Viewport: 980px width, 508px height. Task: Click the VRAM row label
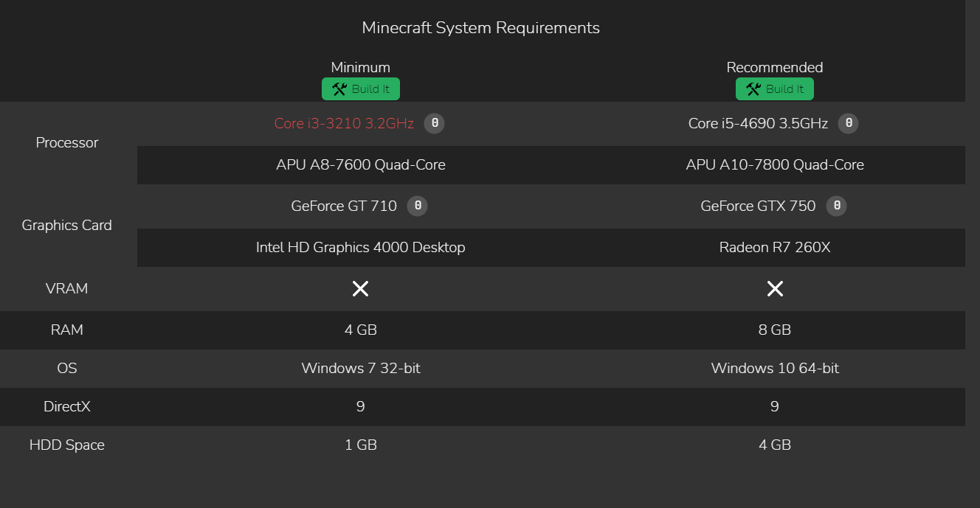67,288
